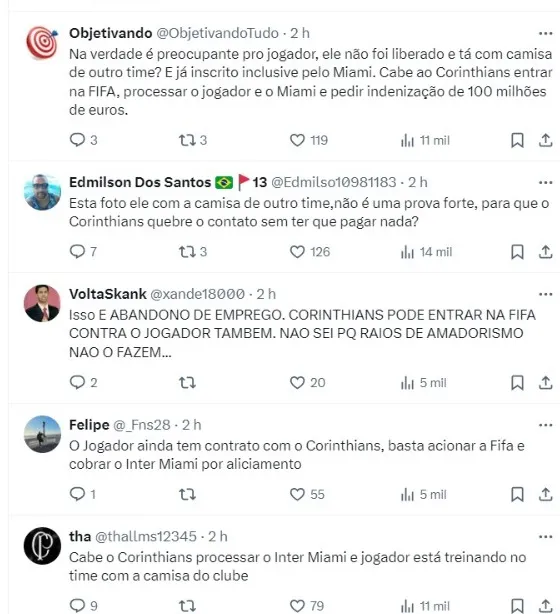
Task: Expand more options for tha's tweet
Action: pyautogui.click(x=545, y=537)
